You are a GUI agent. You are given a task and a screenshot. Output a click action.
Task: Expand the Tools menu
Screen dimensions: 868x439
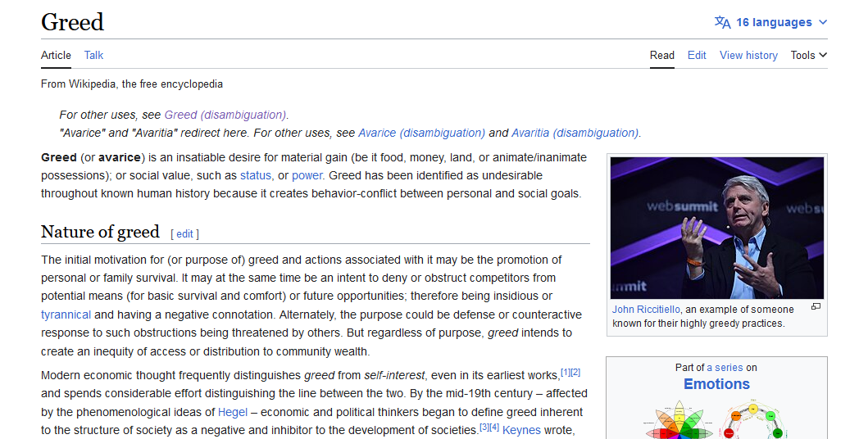(808, 55)
